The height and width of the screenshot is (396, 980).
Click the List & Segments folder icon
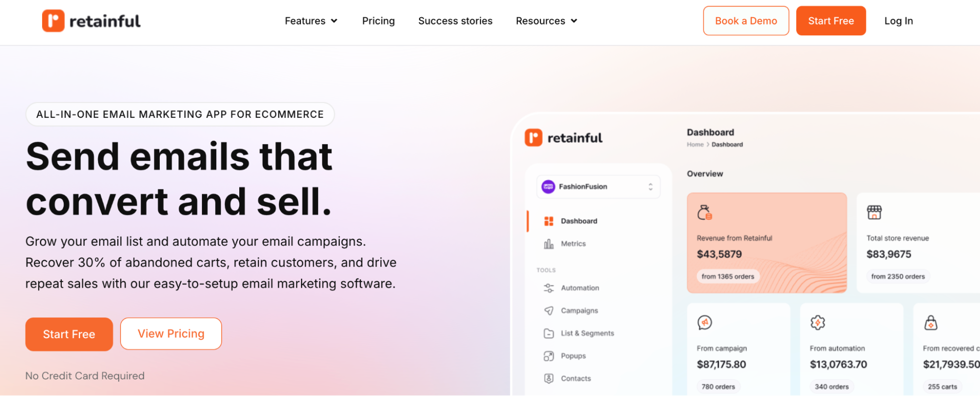(549, 333)
